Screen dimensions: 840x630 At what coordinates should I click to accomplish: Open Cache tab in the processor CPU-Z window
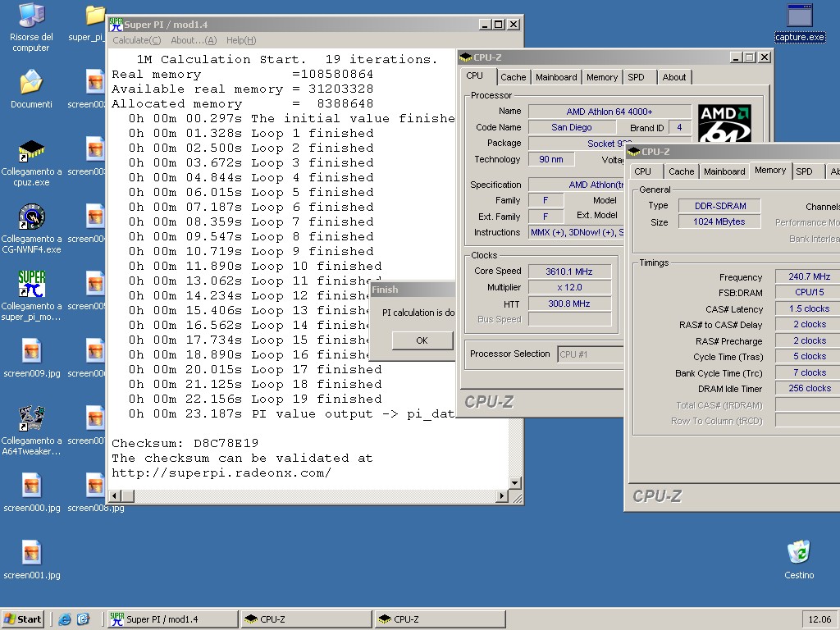(514, 77)
